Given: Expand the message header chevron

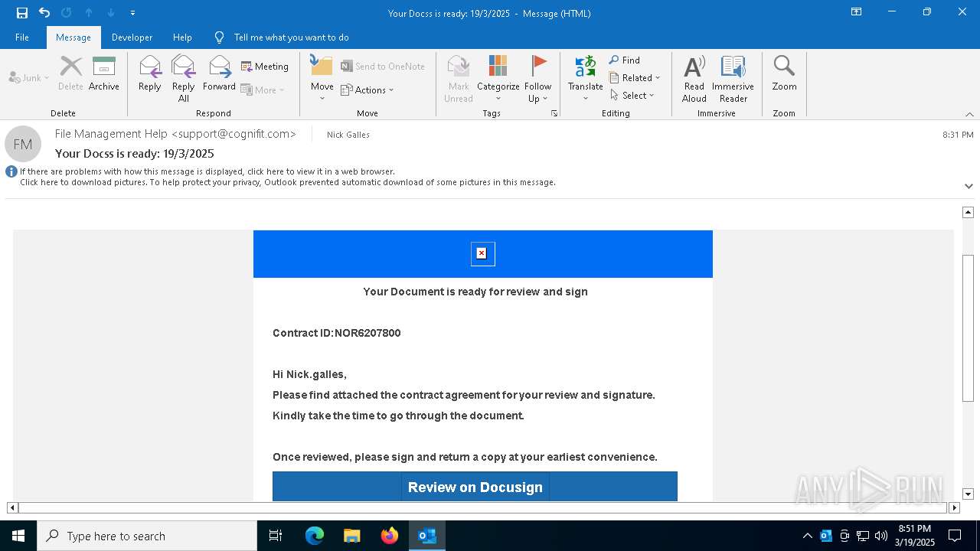Looking at the screenshot, I should [x=969, y=185].
